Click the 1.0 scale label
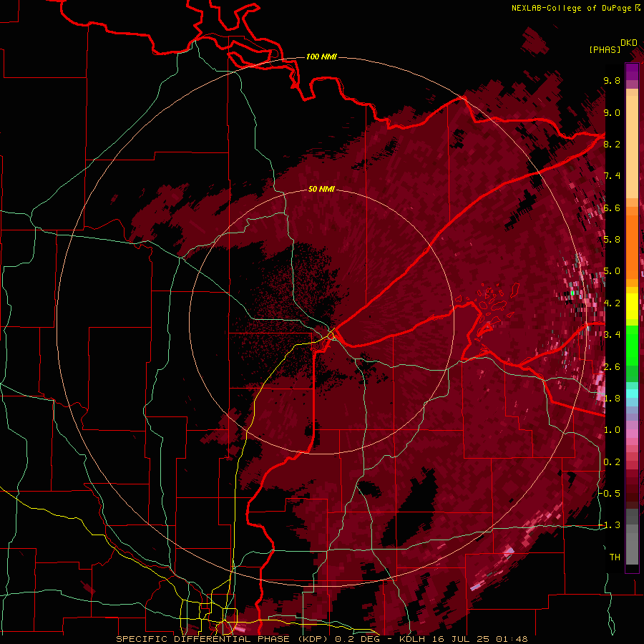This screenshot has height=644, width=644. pyautogui.click(x=612, y=430)
